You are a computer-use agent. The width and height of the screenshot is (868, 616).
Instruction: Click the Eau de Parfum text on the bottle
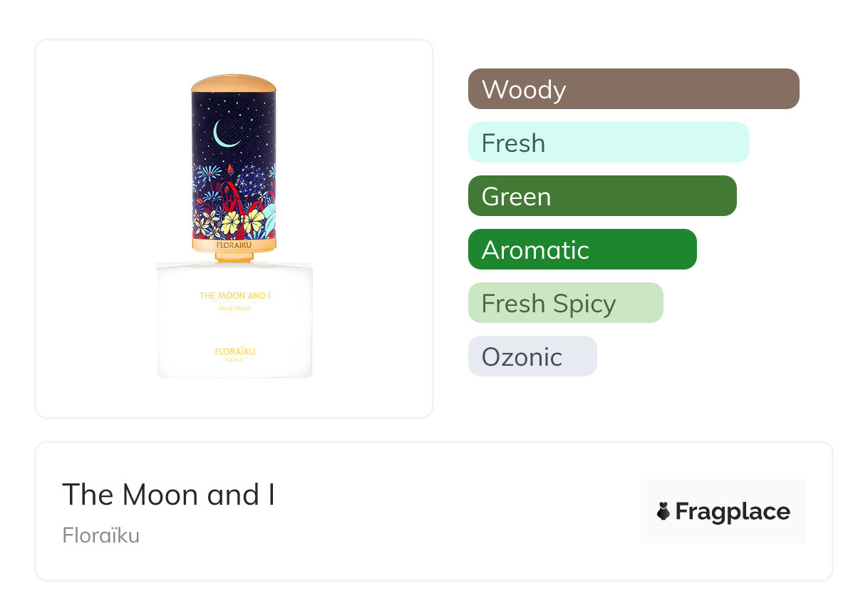click(234, 308)
